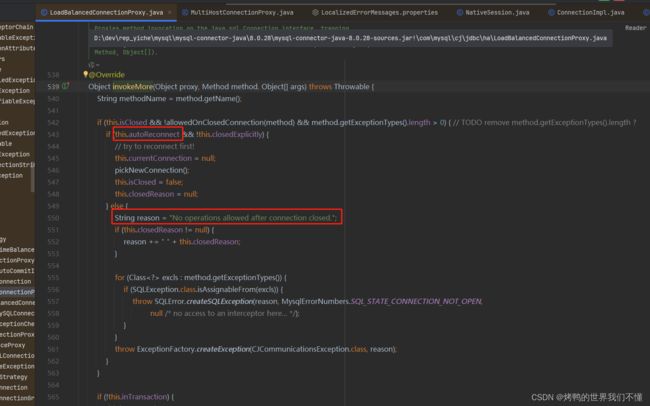Click the this.isClosed = false statement
This screenshot has height=406, width=650.
tap(149, 182)
